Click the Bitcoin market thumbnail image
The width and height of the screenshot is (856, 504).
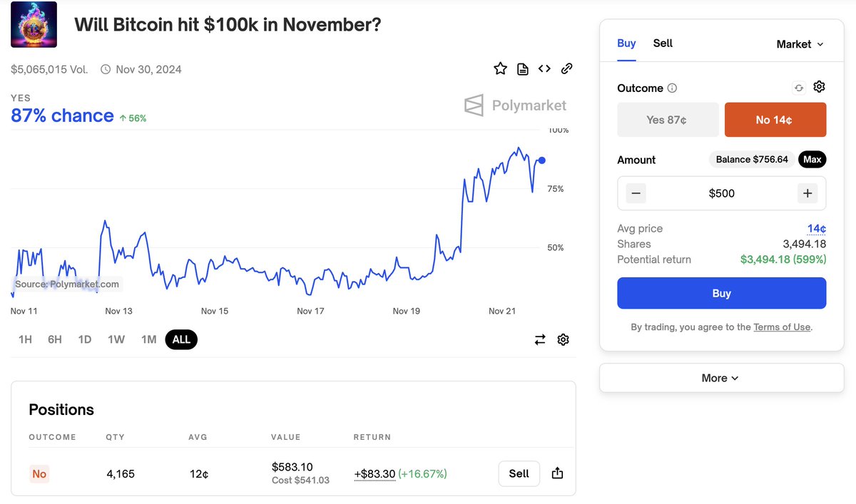34,25
